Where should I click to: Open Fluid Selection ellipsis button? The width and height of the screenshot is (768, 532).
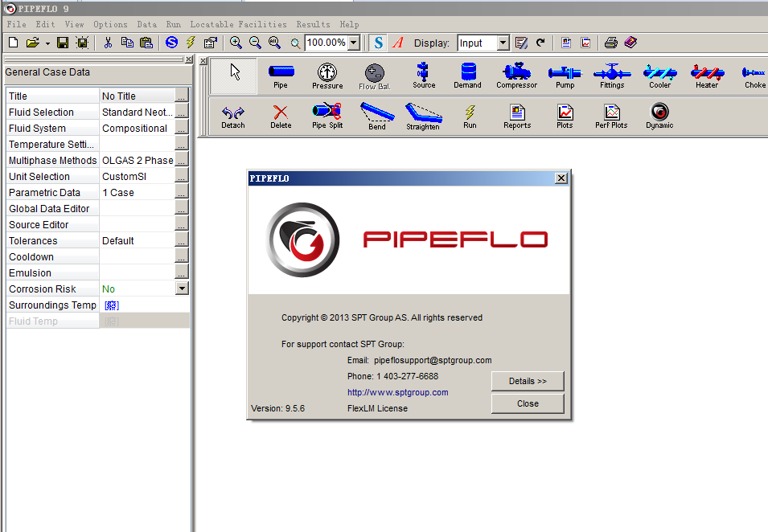[x=181, y=112]
